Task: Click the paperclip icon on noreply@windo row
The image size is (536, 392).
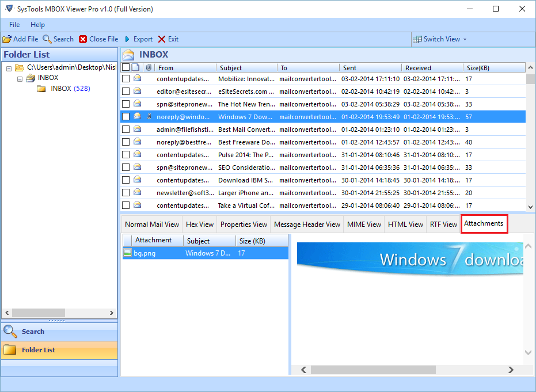Action: pyautogui.click(x=149, y=116)
